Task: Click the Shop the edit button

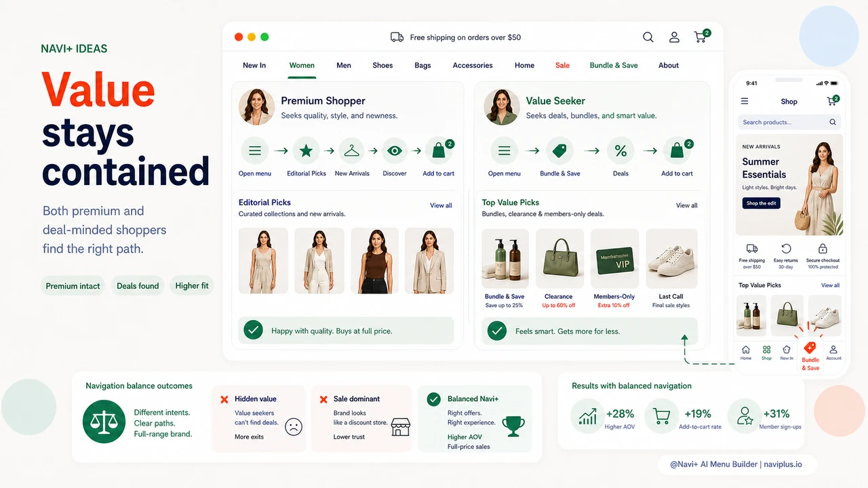Action: (x=762, y=203)
